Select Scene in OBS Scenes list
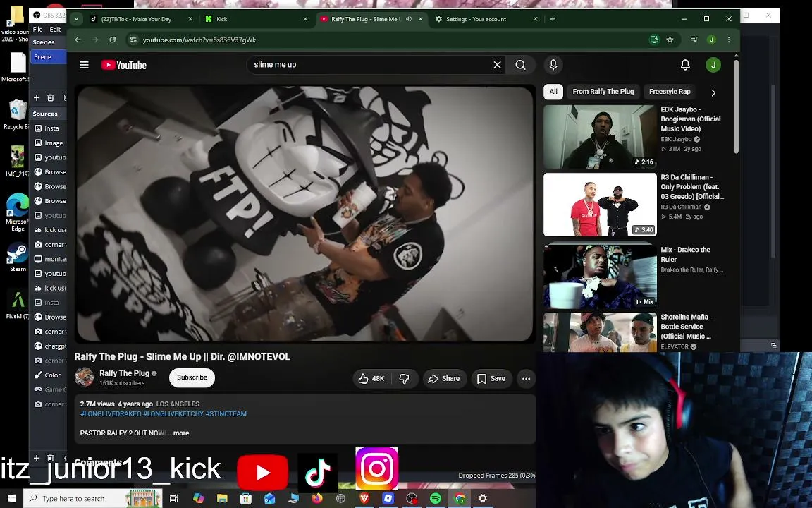The width and height of the screenshot is (812, 508). [48, 56]
